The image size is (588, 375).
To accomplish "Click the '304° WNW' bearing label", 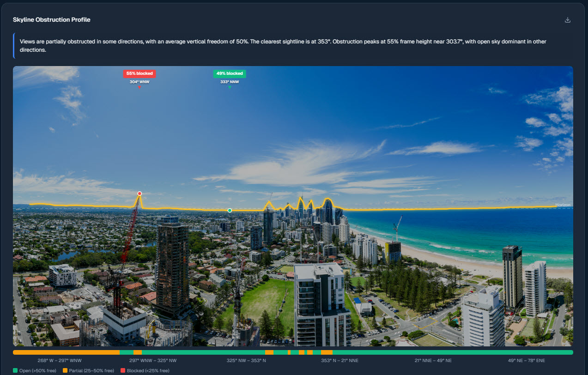I will [139, 82].
